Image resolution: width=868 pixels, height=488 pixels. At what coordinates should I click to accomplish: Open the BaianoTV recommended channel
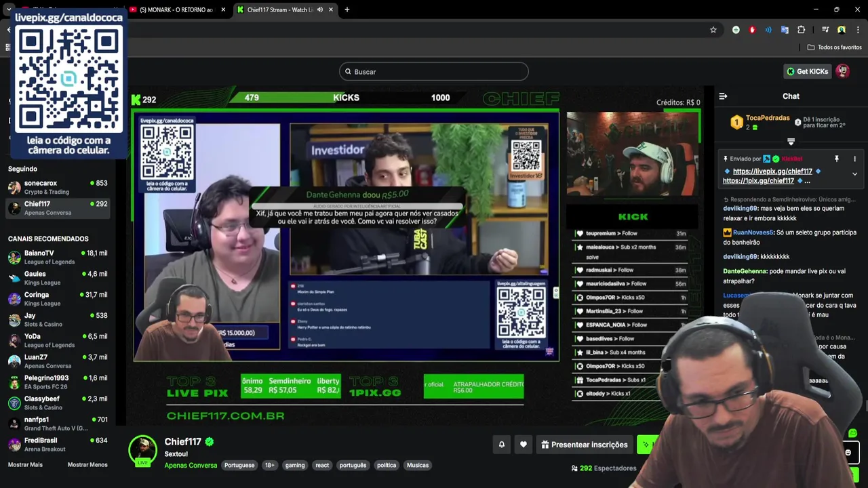click(x=58, y=258)
